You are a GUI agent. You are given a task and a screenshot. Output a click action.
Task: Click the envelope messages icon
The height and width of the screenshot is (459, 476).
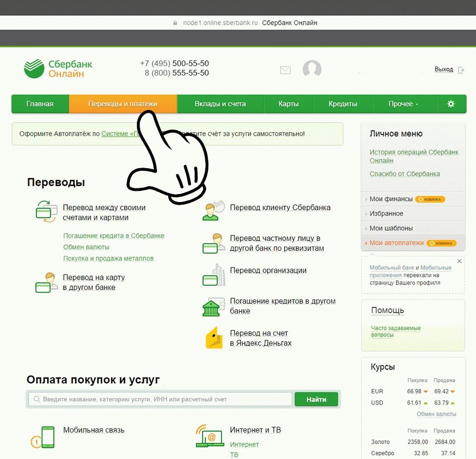[x=285, y=70]
